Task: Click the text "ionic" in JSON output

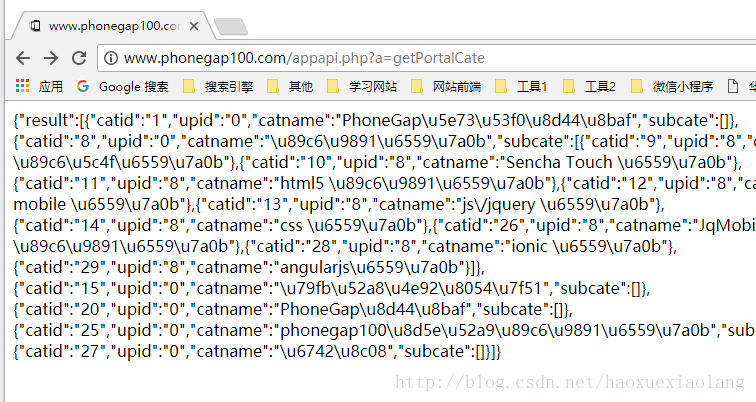Action: [528, 247]
